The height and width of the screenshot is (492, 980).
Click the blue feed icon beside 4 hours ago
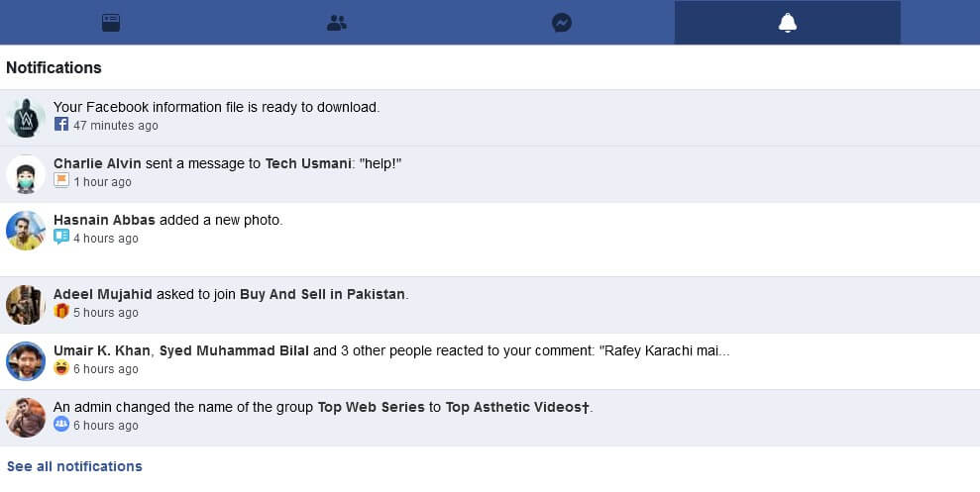click(61, 237)
